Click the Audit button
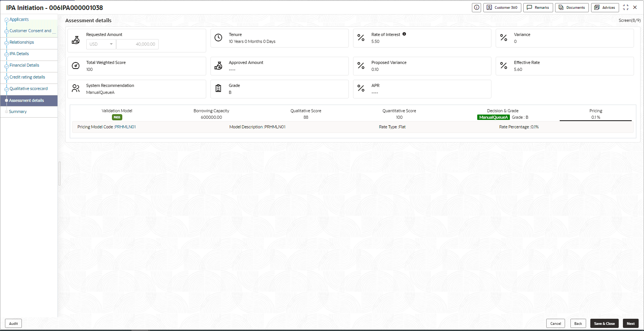 13,323
